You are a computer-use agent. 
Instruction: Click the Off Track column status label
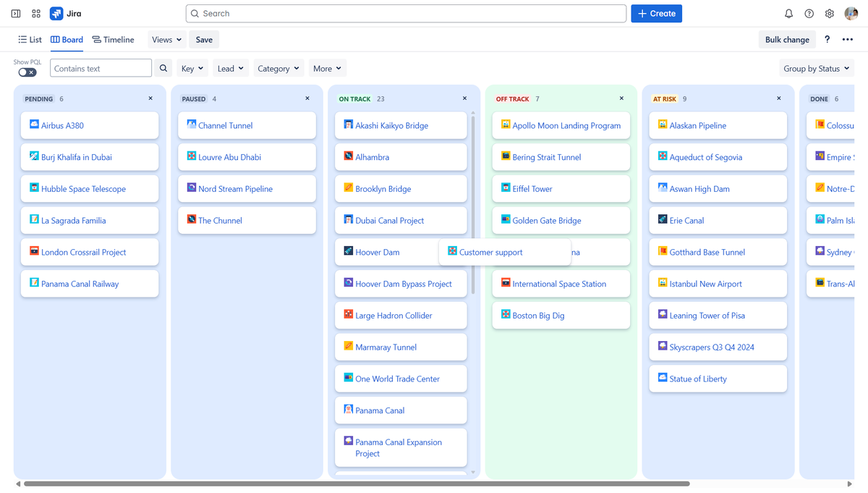coord(512,98)
